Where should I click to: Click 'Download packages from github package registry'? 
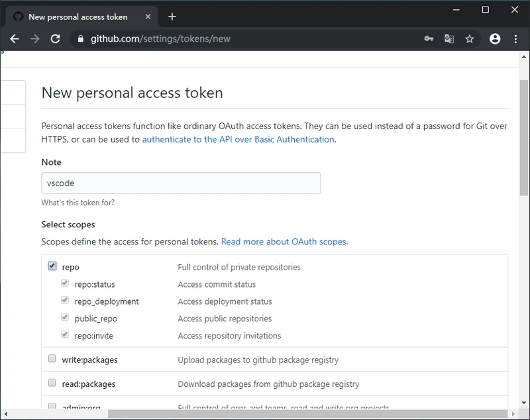pyautogui.click(x=268, y=384)
